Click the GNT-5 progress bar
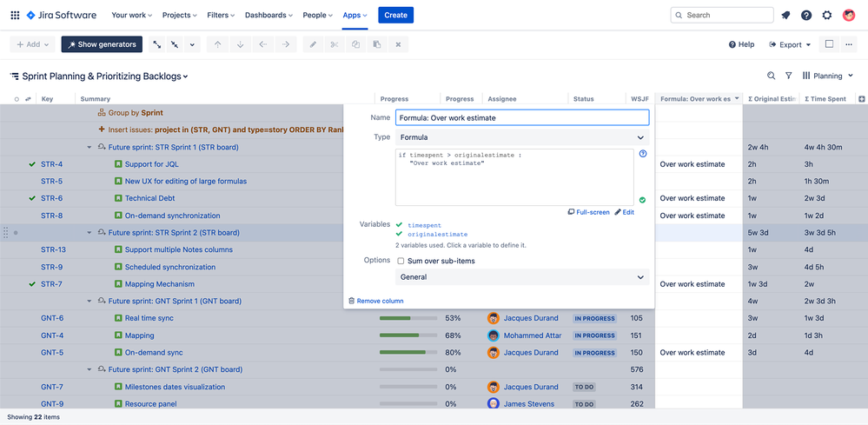 point(408,353)
